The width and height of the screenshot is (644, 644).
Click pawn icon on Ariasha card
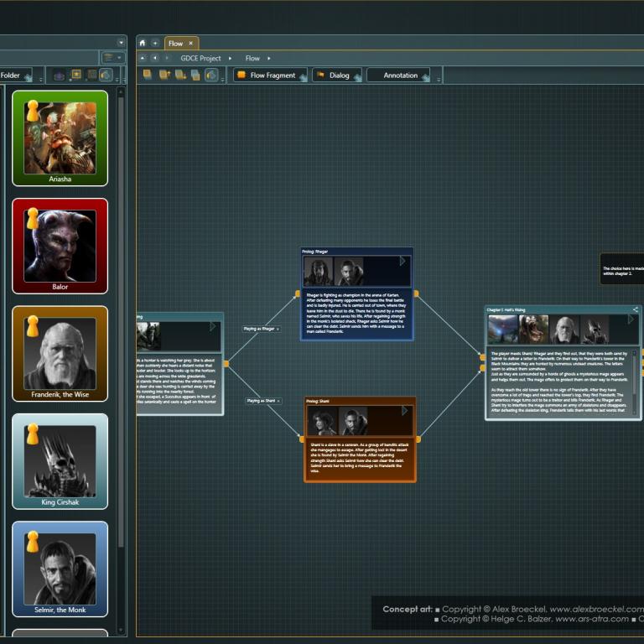coord(33,111)
